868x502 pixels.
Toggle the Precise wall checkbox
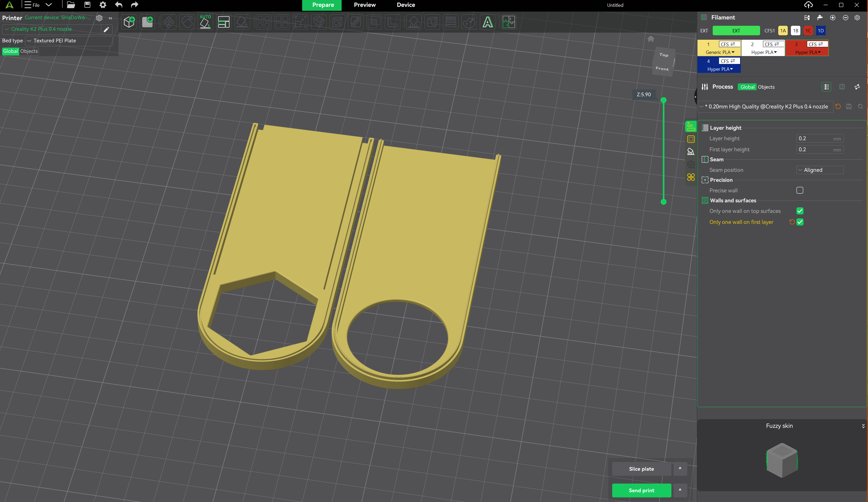coord(800,190)
